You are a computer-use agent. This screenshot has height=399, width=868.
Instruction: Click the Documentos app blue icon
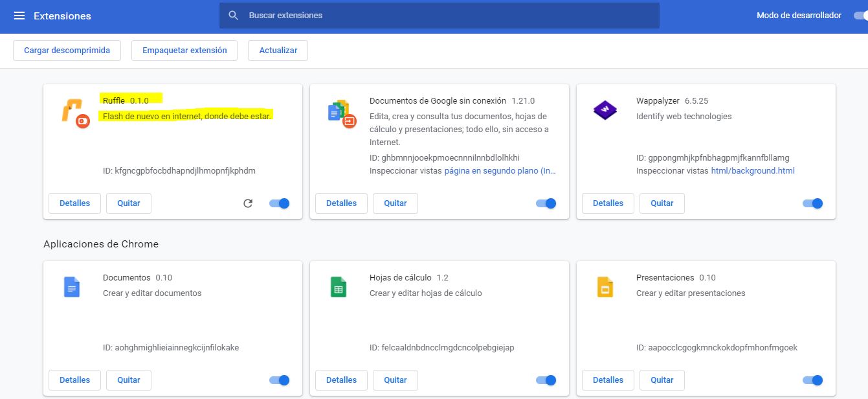[x=72, y=287]
